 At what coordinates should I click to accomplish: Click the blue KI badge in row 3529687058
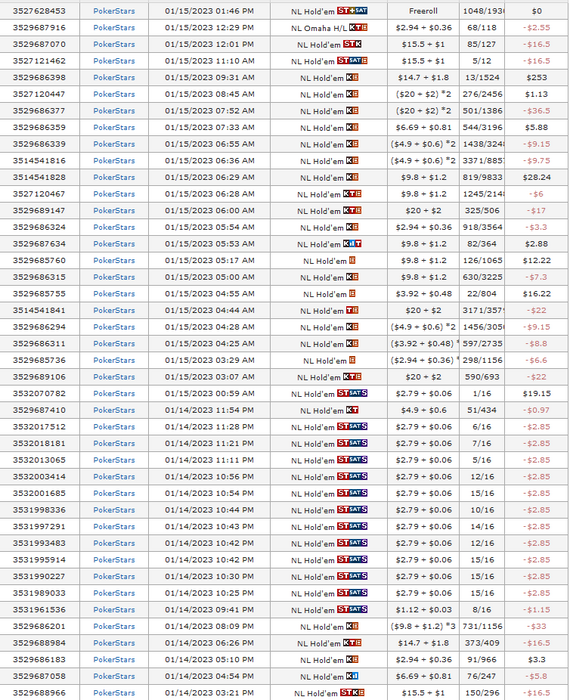(x=352, y=676)
